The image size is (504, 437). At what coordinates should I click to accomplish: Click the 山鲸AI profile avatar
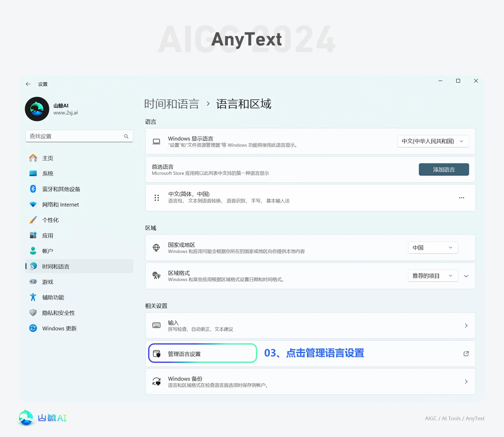tap(37, 109)
